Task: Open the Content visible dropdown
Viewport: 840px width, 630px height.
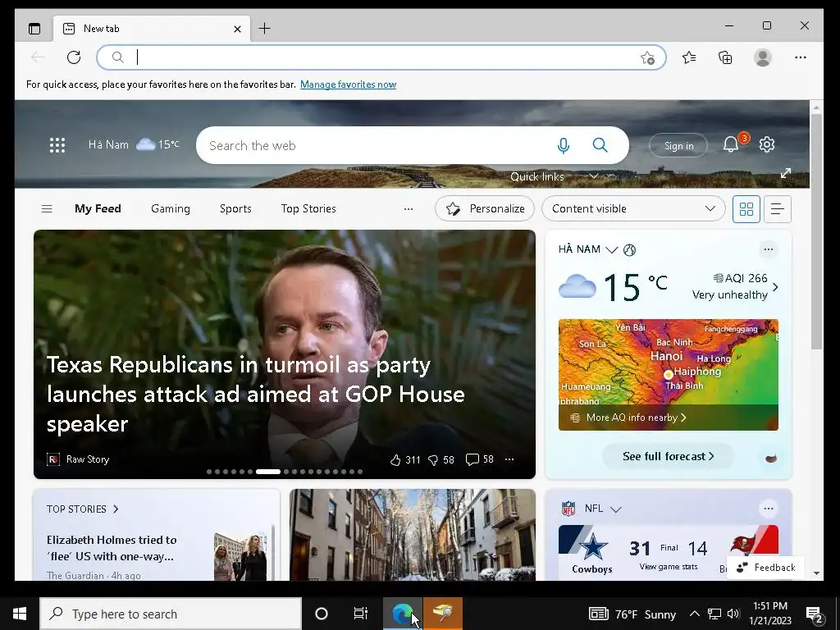Action: 633,209
